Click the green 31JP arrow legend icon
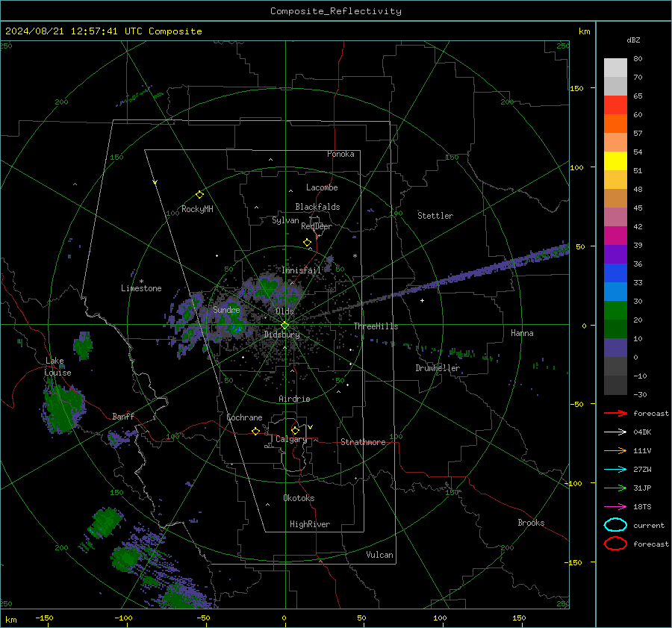The width and height of the screenshot is (672, 628). (x=615, y=488)
